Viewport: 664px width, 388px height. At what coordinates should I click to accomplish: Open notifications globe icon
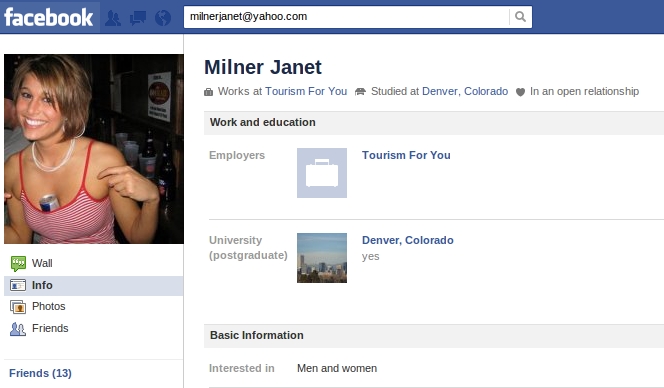[x=163, y=18]
